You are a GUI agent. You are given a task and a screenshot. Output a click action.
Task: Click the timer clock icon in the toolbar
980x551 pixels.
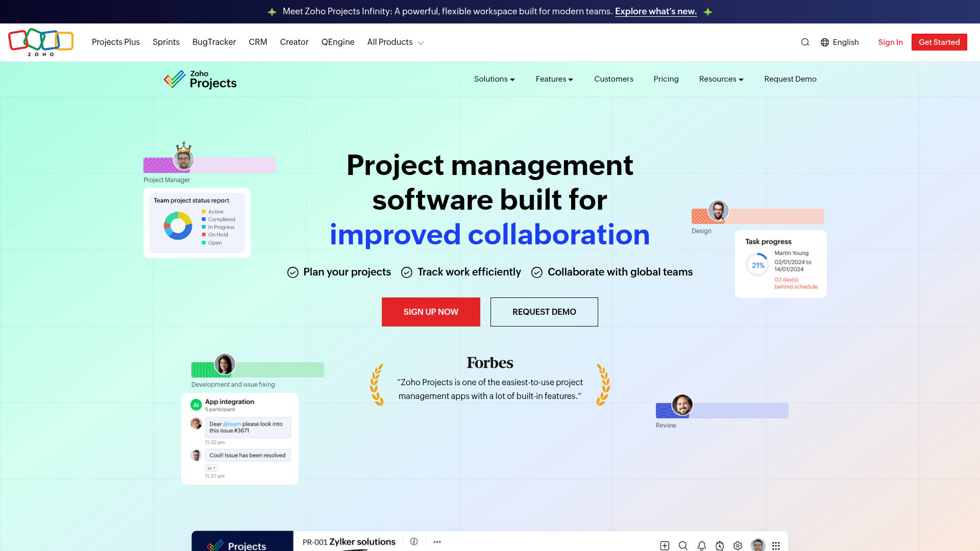(720, 545)
